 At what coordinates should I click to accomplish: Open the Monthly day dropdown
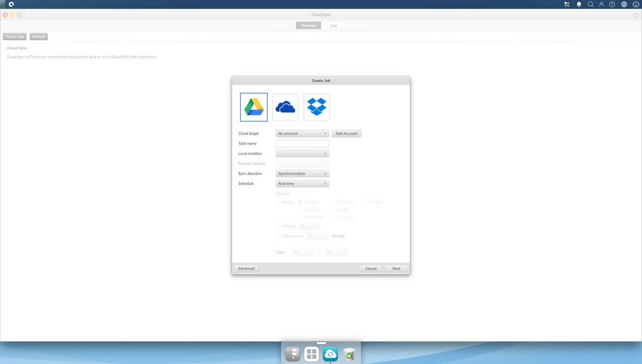[309, 226]
